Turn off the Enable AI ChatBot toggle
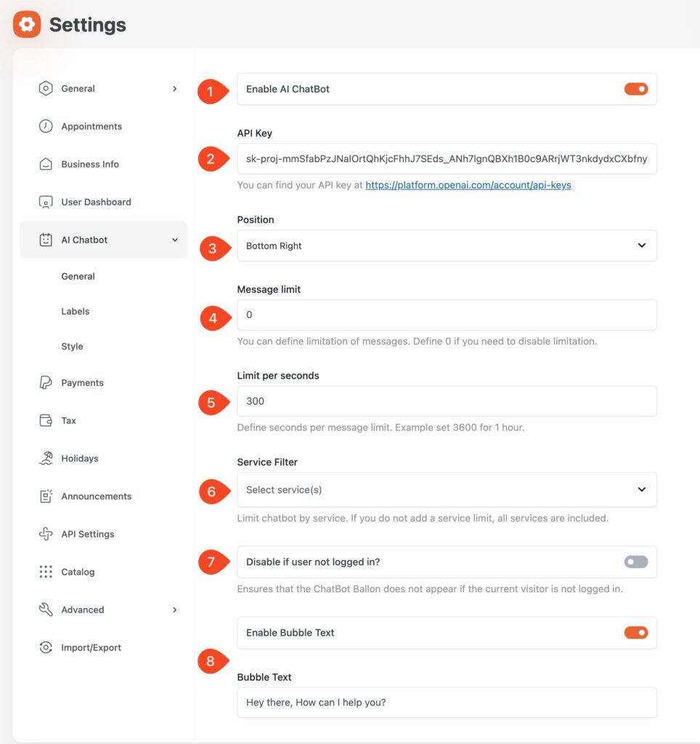The width and height of the screenshot is (700, 744). tap(635, 89)
